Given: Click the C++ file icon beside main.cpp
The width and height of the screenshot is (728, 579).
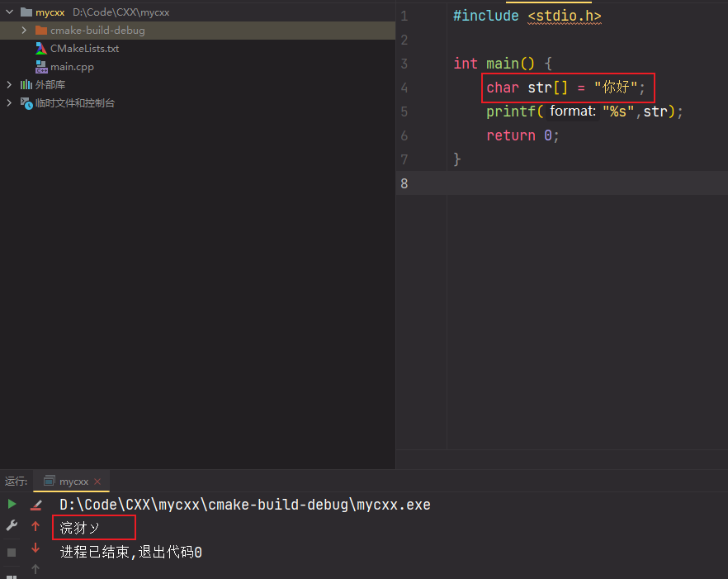Looking at the screenshot, I should tap(41, 67).
